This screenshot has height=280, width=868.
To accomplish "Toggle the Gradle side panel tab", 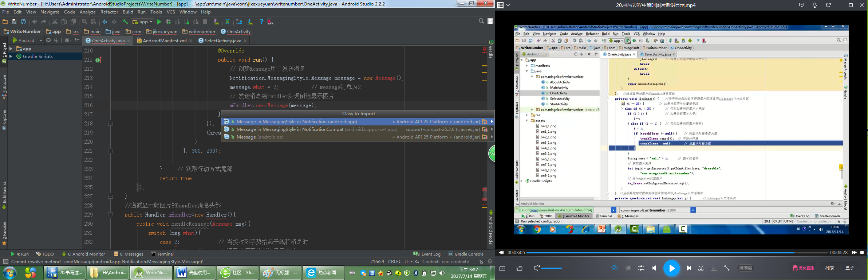I will [491, 49].
